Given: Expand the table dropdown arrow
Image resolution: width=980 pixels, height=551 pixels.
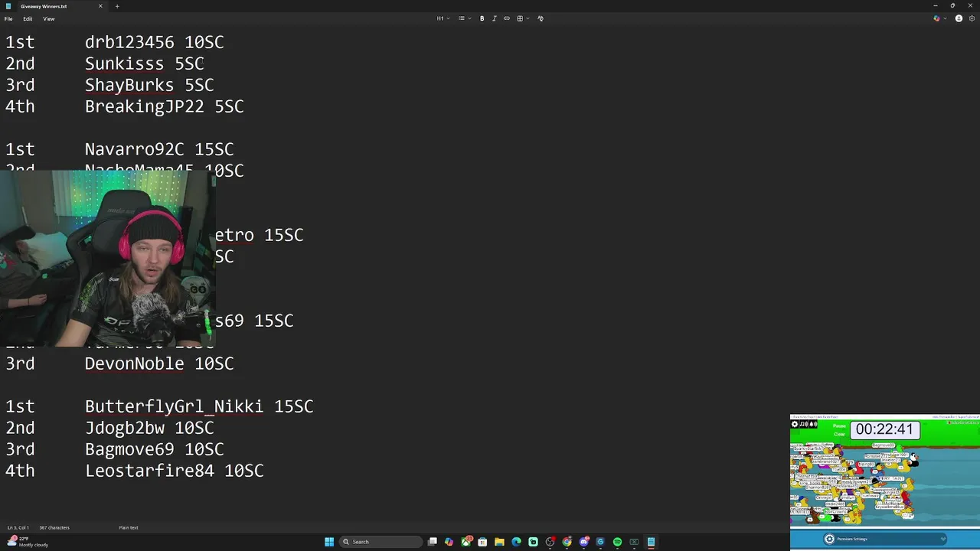Looking at the screenshot, I should click(x=528, y=18).
